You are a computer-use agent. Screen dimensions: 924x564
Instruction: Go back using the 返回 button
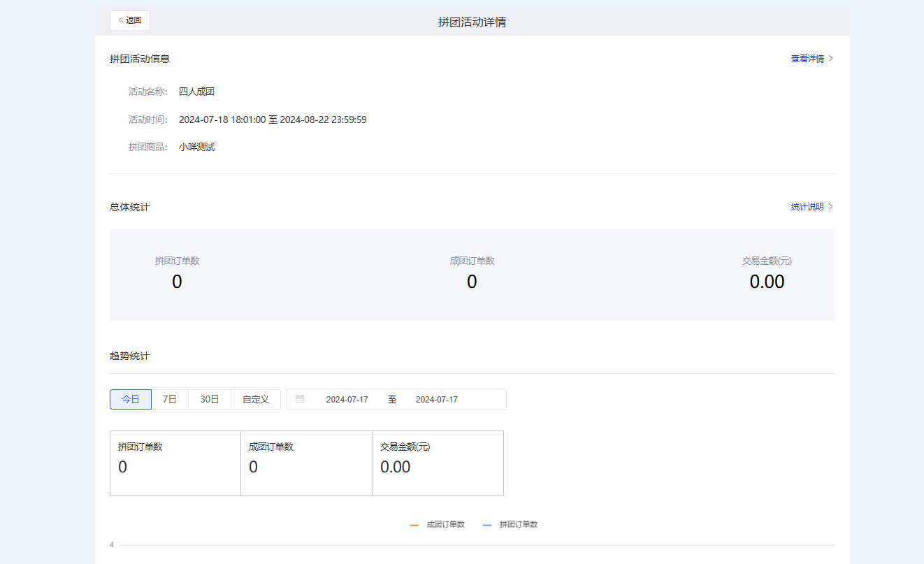pyautogui.click(x=130, y=21)
